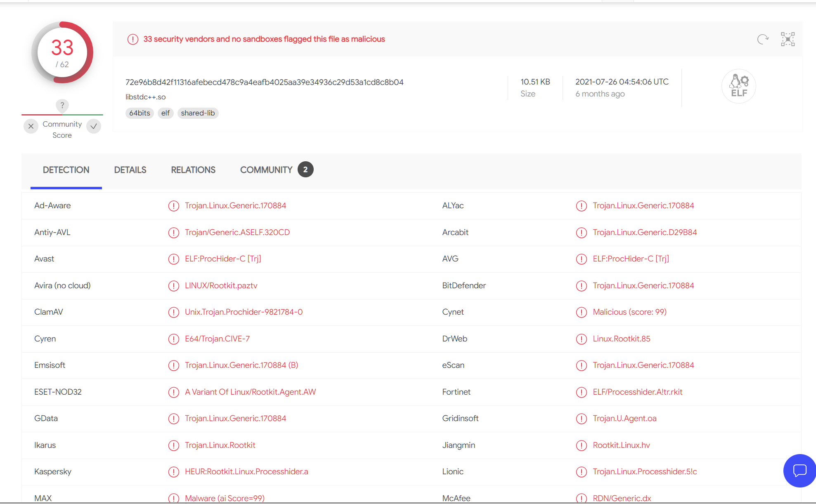This screenshot has width=816, height=504.
Task: Click the 33/62 detection score gauge
Action: [62, 52]
